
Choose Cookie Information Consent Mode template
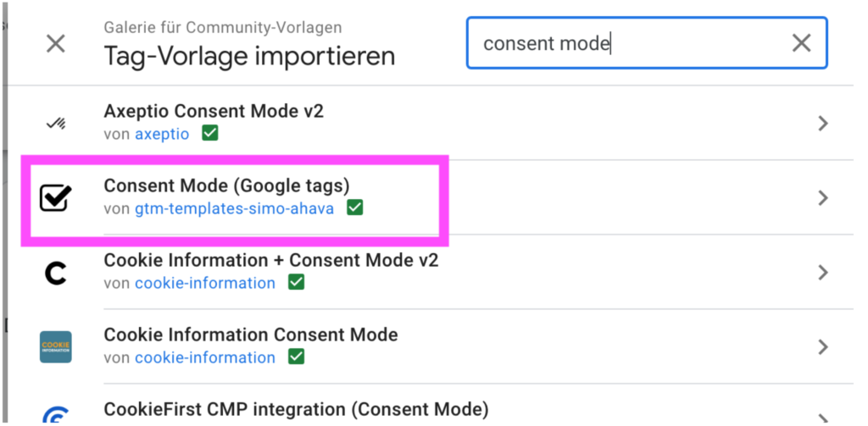pyautogui.click(x=251, y=335)
